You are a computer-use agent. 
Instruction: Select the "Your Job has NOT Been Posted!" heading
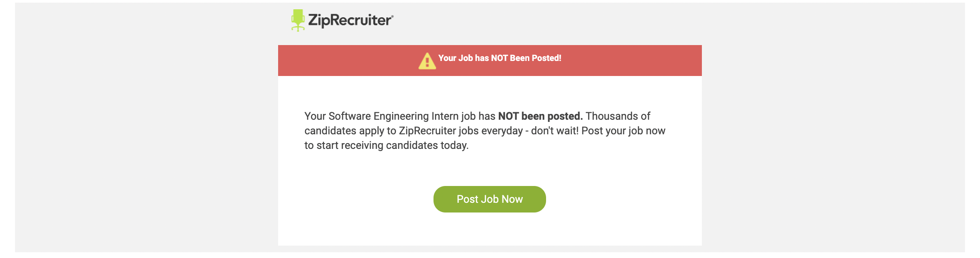500,58
